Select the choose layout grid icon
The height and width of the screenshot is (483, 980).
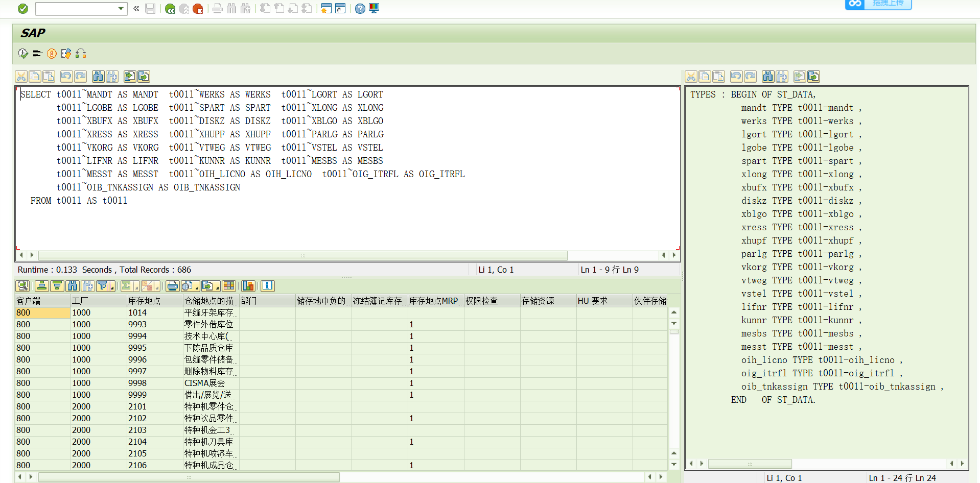click(x=229, y=286)
